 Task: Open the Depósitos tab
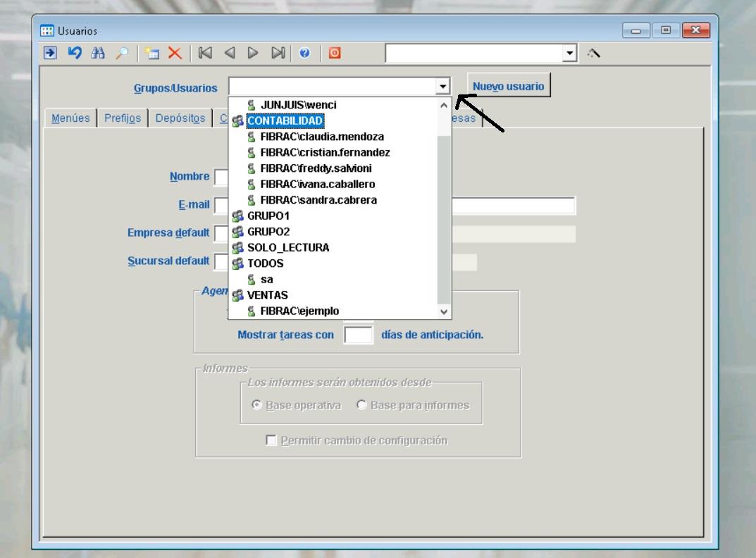click(180, 118)
